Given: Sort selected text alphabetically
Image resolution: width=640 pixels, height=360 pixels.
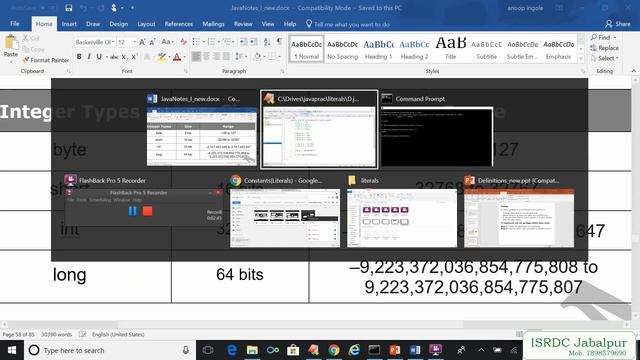Looking at the screenshot, I should (x=267, y=42).
